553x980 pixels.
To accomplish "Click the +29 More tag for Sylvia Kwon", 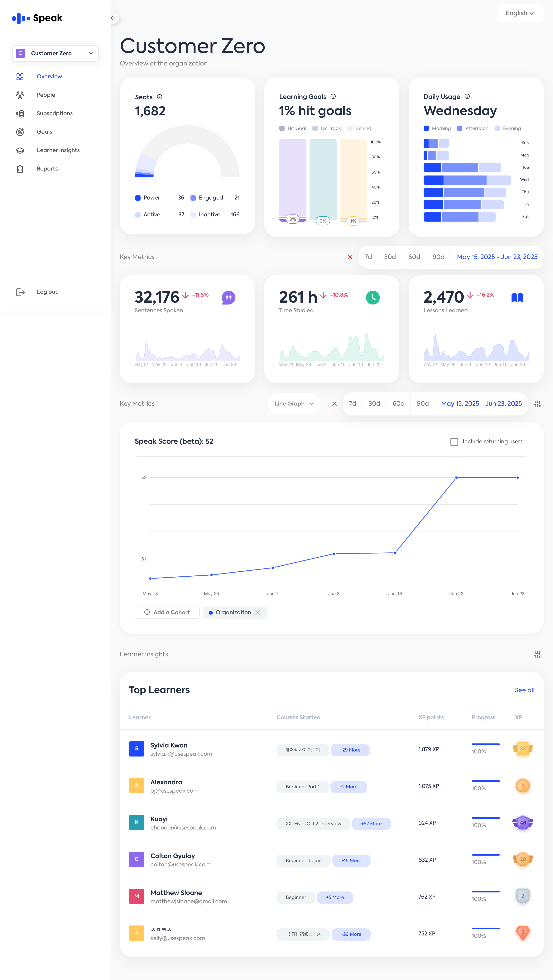I will (x=350, y=750).
